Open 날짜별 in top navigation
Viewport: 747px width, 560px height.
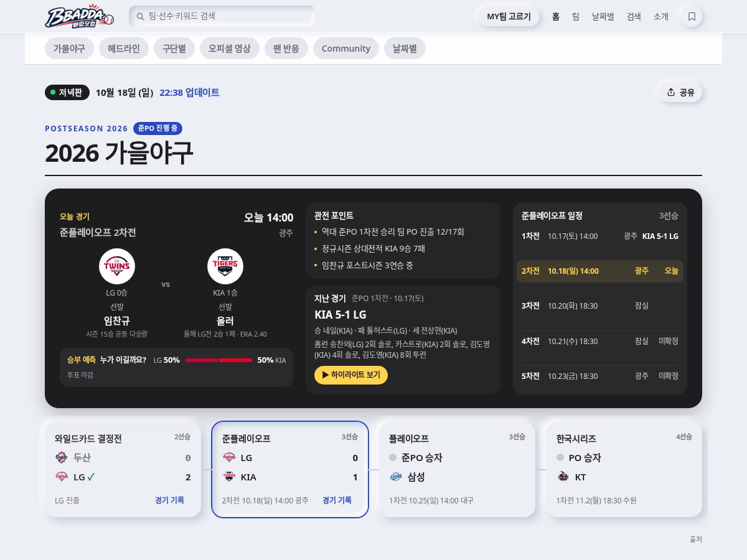point(603,17)
